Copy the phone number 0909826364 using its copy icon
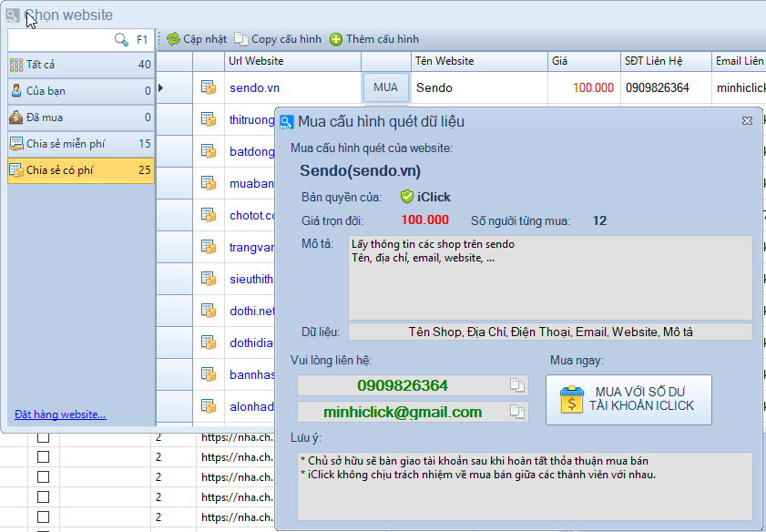The height and width of the screenshot is (532, 766). point(516,385)
